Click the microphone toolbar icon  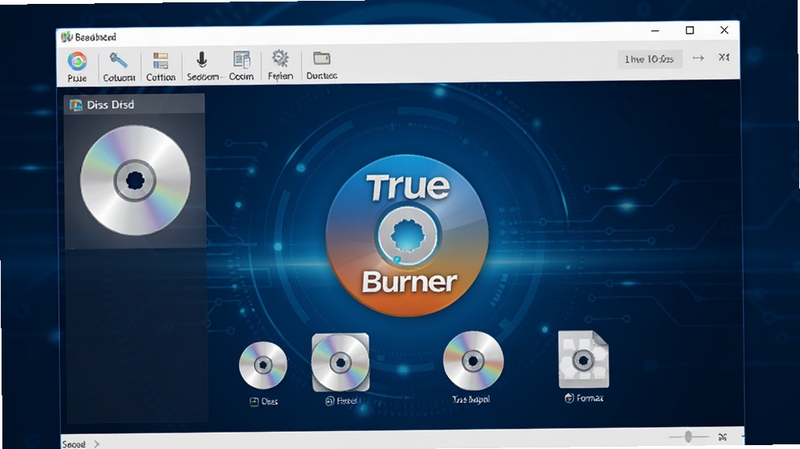(x=202, y=60)
